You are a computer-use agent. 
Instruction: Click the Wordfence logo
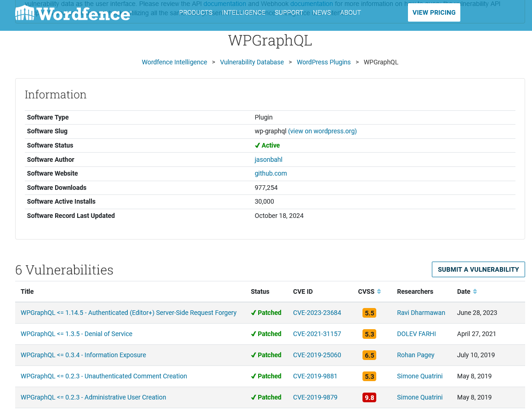[x=73, y=13]
